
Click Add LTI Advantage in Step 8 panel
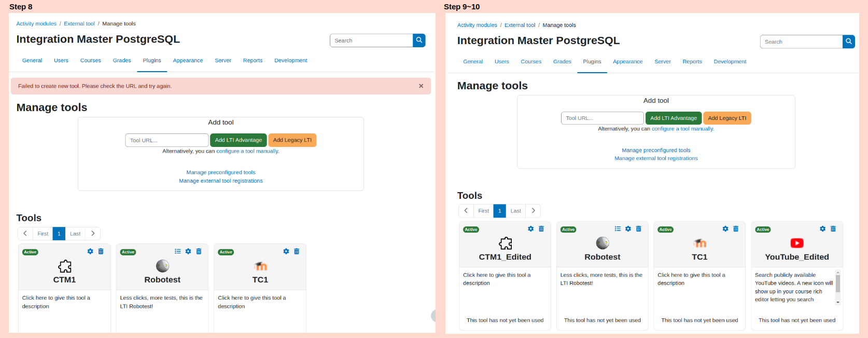point(239,140)
